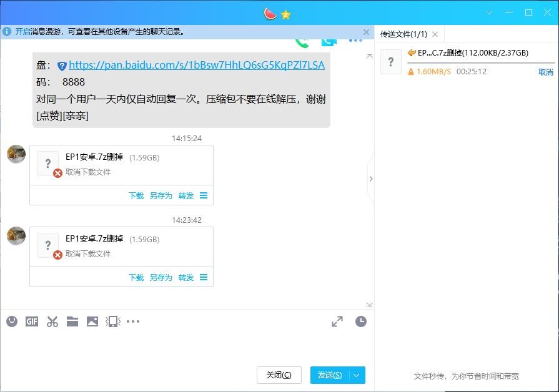Open the emoji picker in chat toolbar

(x=12, y=321)
